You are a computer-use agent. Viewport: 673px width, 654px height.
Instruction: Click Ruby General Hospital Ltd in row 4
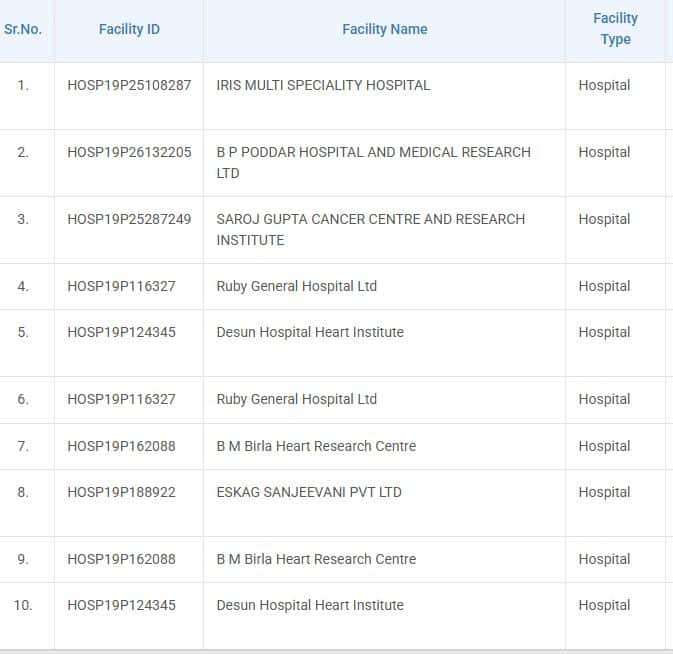[297, 286]
